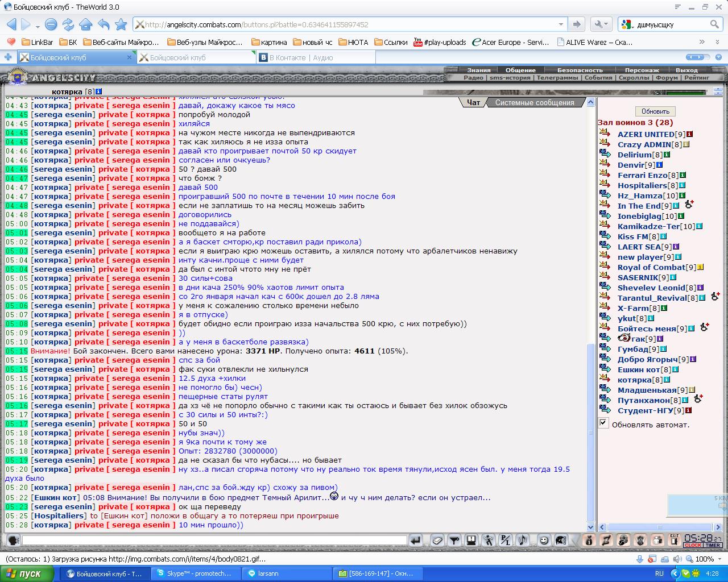Click the EXIT door icon
The width and height of the screenshot is (728, 582).
coord(675,539)
